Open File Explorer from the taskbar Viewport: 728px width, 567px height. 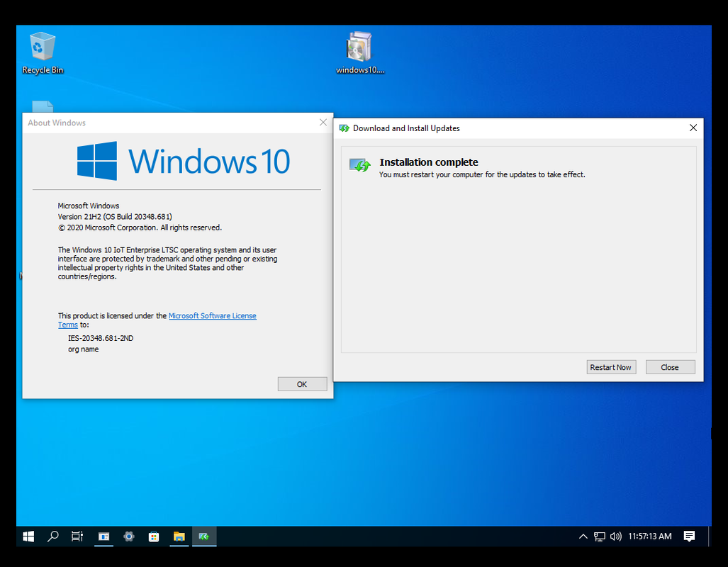(x=179, y=537)
